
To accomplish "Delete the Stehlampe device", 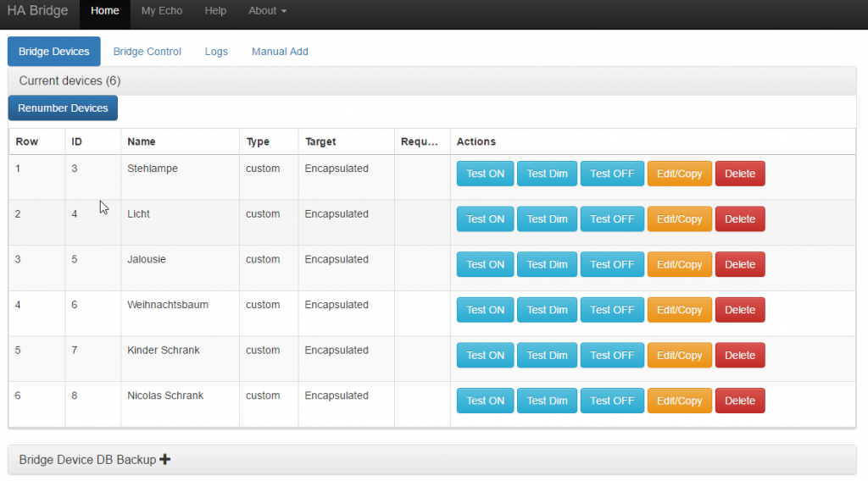I will tap(739, 174).
